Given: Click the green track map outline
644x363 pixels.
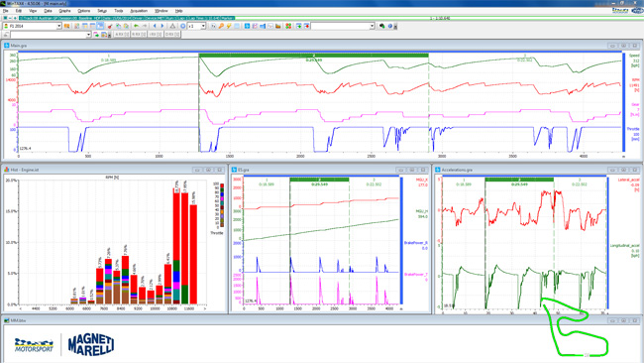Looking at the screenshot, I should (x=575, y=327).
